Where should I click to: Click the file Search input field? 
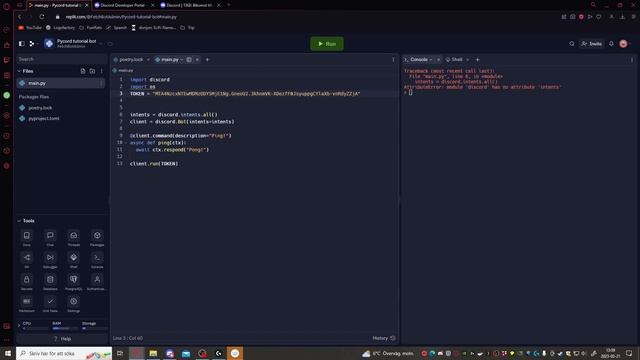point(62,59)
